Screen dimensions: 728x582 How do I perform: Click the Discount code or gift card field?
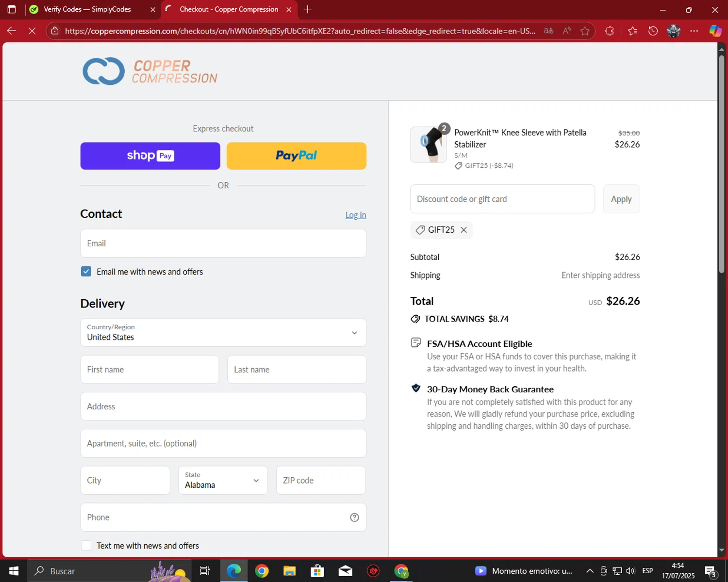click(x=502, y=199)
